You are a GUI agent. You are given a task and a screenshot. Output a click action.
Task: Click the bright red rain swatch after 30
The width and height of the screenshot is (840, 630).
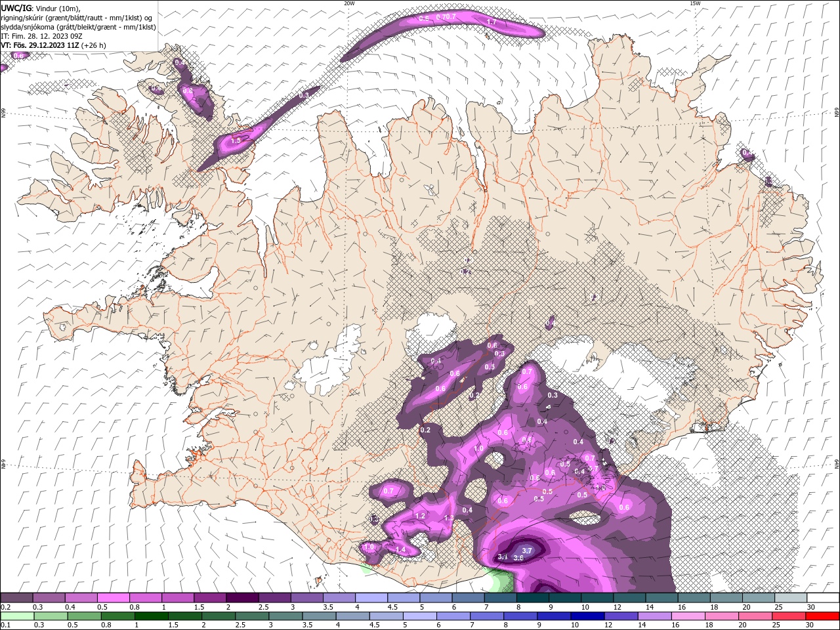click(x=823, y=616)
